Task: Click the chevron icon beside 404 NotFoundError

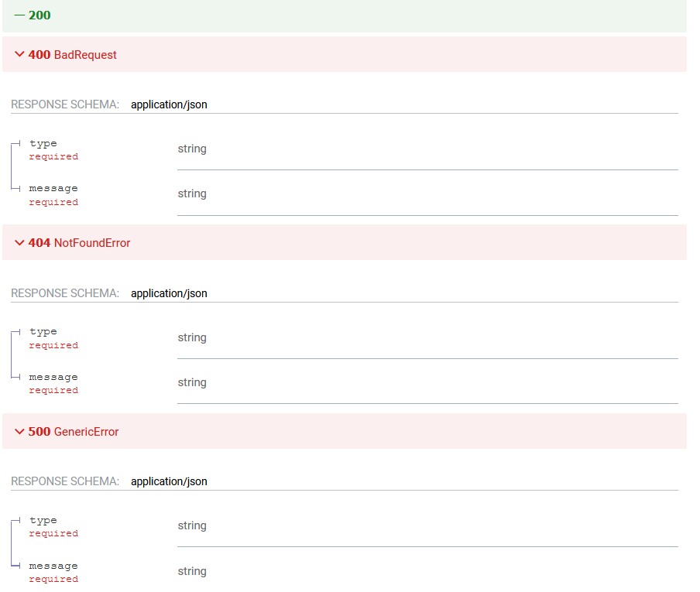Action: (x=19, y=243)
